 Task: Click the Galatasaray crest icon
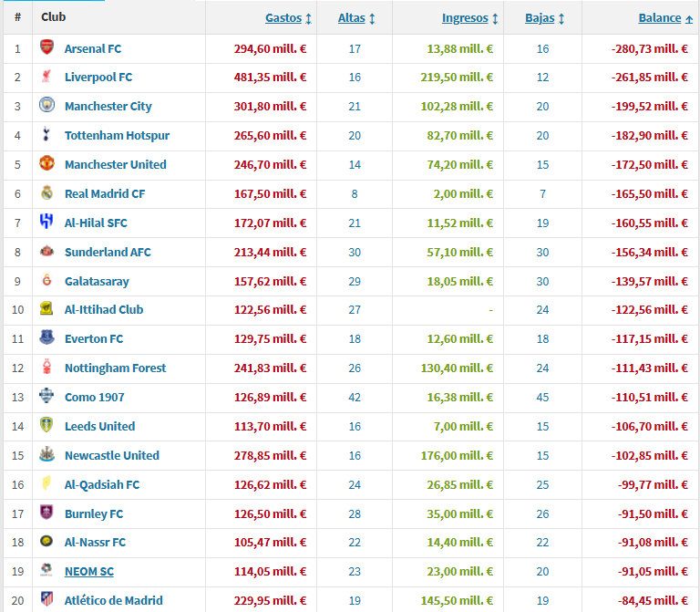click(x=46, y=280)
